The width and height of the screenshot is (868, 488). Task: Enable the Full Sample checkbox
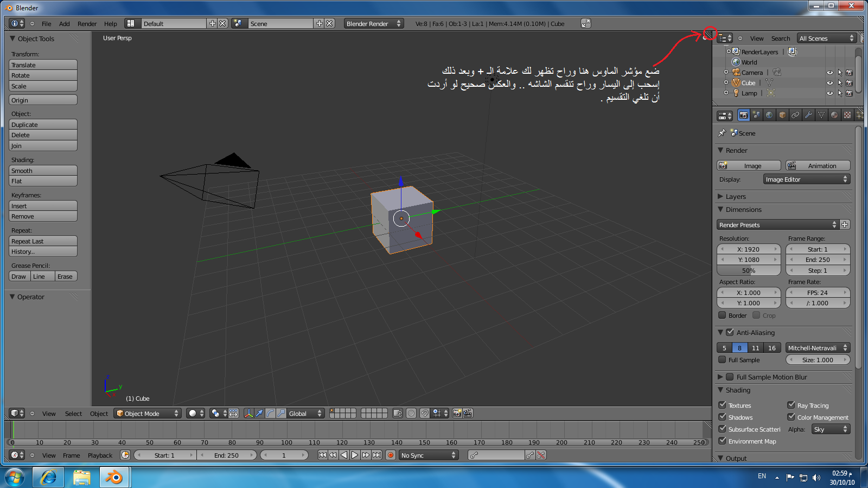pyautogui.click(x=722, y=359)
